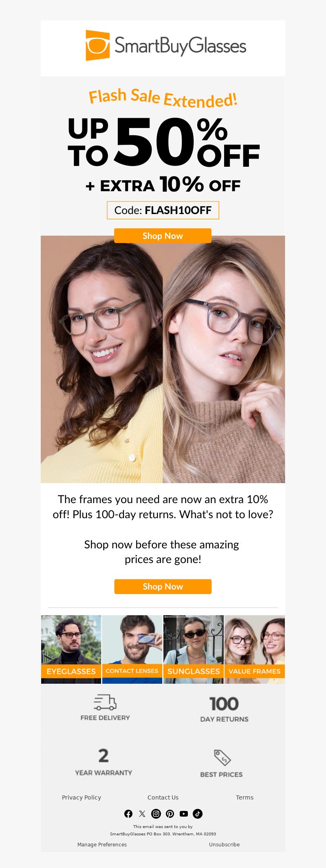Open the Facebook social icon

[128, 814]
